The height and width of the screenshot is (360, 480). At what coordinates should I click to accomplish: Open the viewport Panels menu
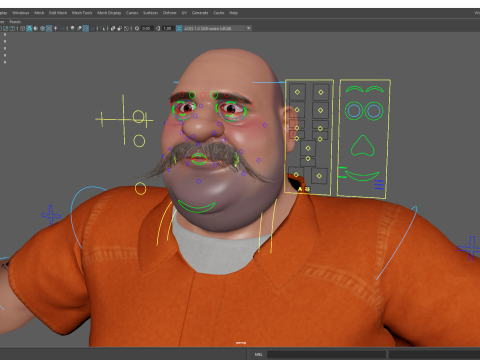pyautogui.click(x=15, y=22)
